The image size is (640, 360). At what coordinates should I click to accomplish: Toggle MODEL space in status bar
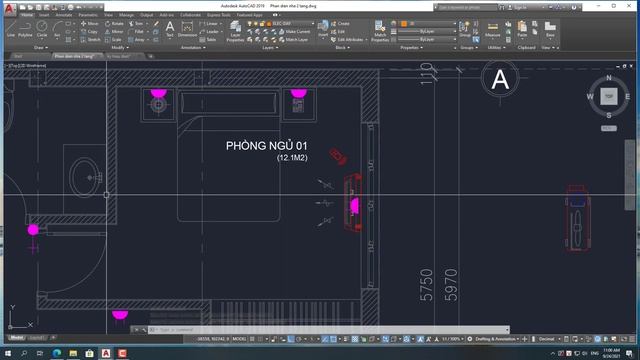tap(239, 339)
